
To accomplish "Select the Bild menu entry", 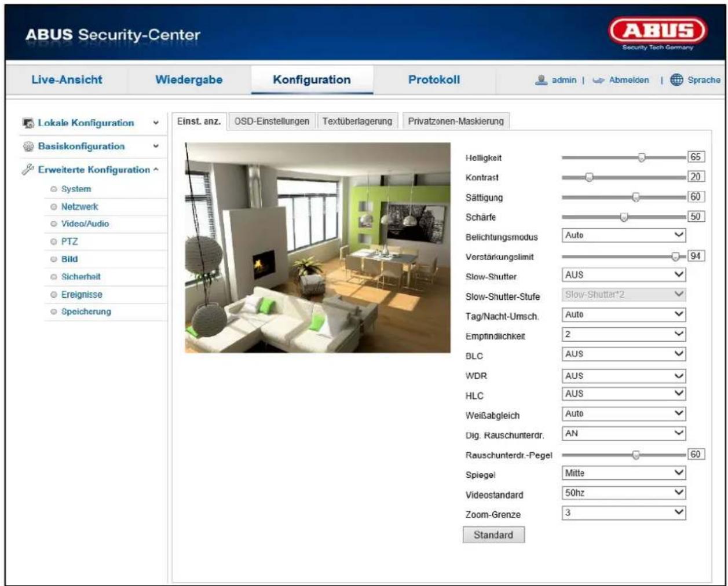I will (69, 259).
